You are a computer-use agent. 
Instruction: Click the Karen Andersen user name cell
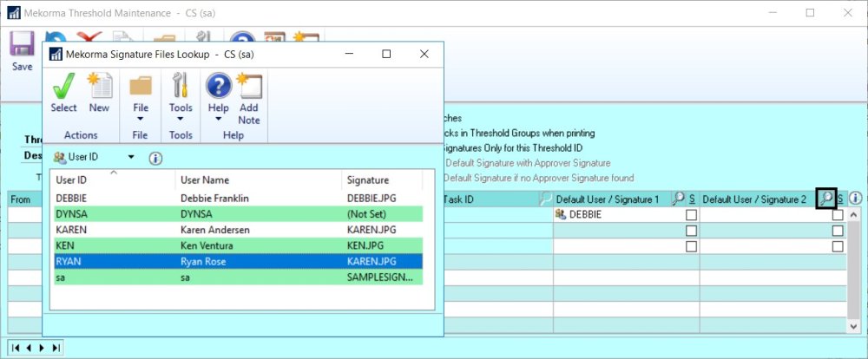214,230
